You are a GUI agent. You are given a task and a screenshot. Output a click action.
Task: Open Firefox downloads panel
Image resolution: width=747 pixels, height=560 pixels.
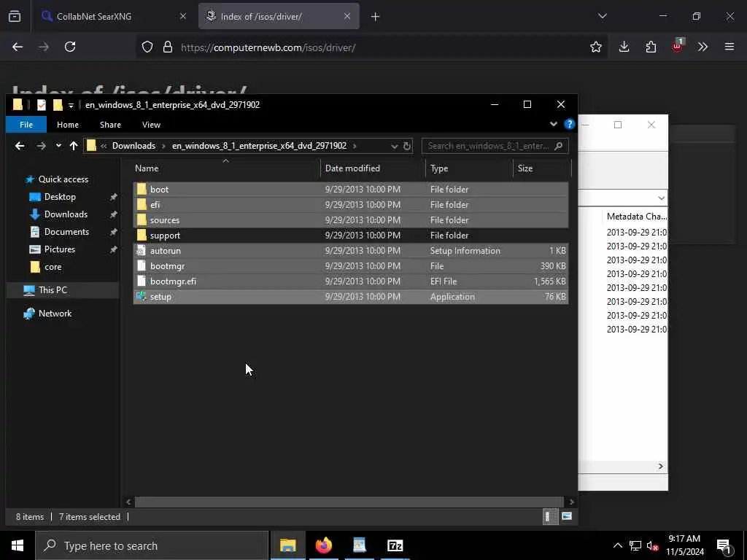click(624, 47)
